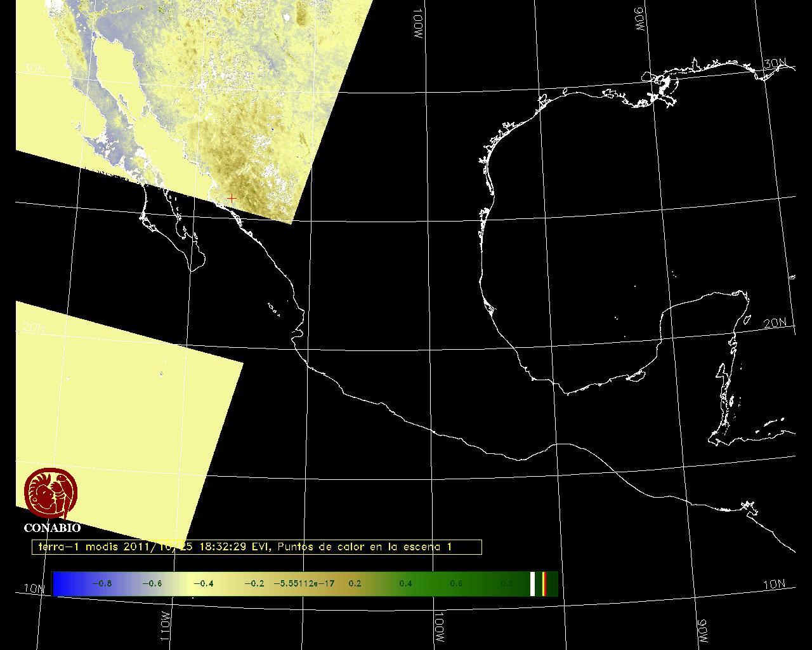
Task: Click the 90W longitude label at top
Action: tap(639, 19)
